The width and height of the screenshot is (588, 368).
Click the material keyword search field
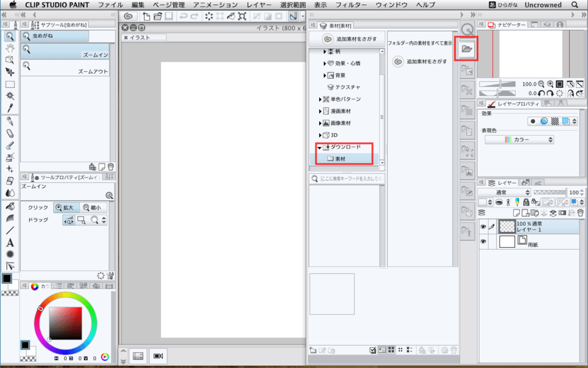347,179
